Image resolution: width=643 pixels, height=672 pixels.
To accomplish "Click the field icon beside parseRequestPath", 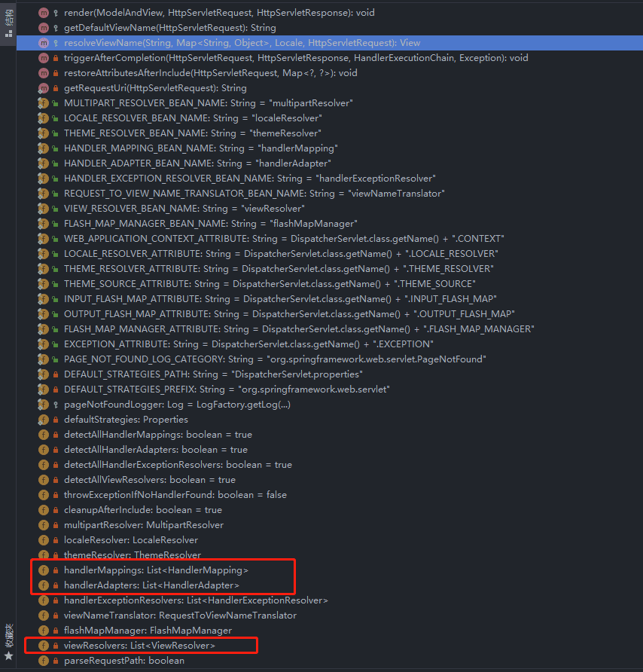I will click(x=44, y=661).
